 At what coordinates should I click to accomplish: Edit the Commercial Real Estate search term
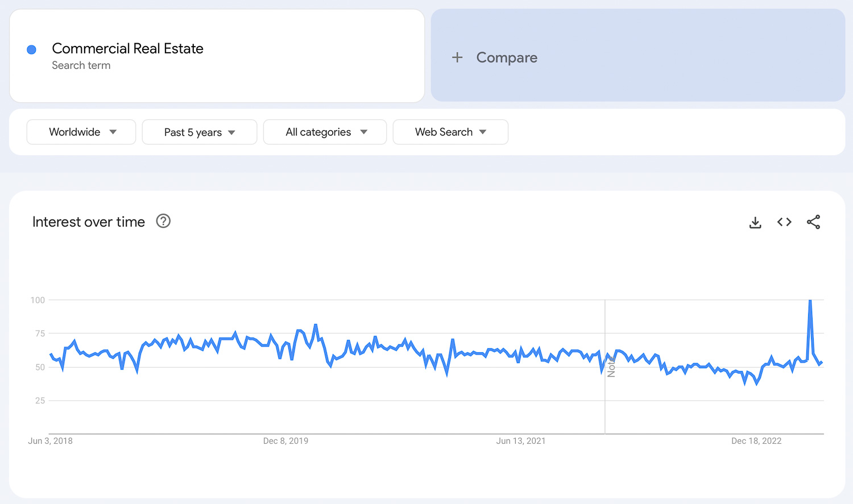(127, 49)
